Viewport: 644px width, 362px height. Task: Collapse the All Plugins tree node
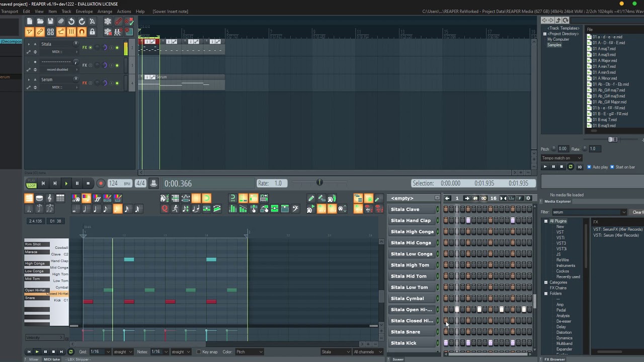(x=546, y=221)
